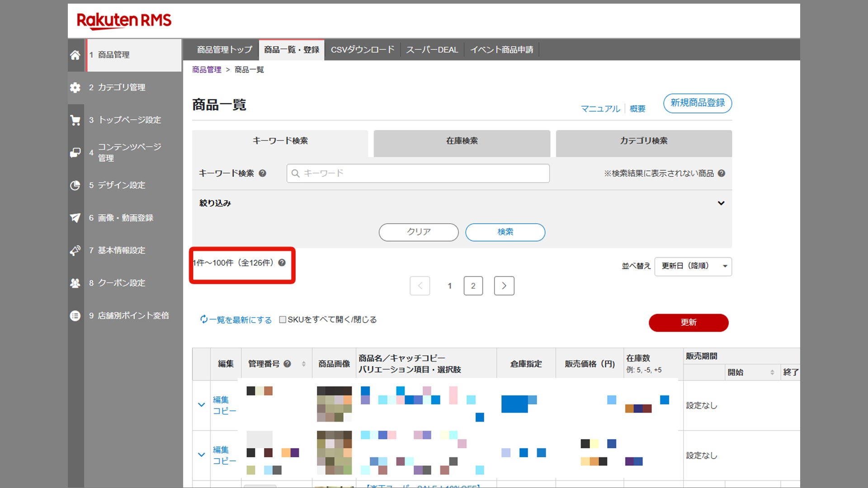This screenshot has width=868, height=488.
Task: Click the first product's thumbnail image
Action: [x=334, y=404]
